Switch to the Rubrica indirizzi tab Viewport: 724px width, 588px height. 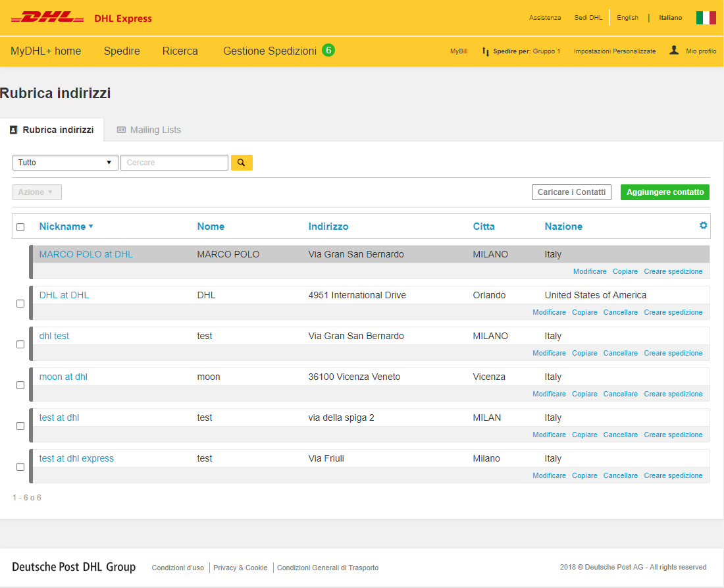(x=51, y=130)
